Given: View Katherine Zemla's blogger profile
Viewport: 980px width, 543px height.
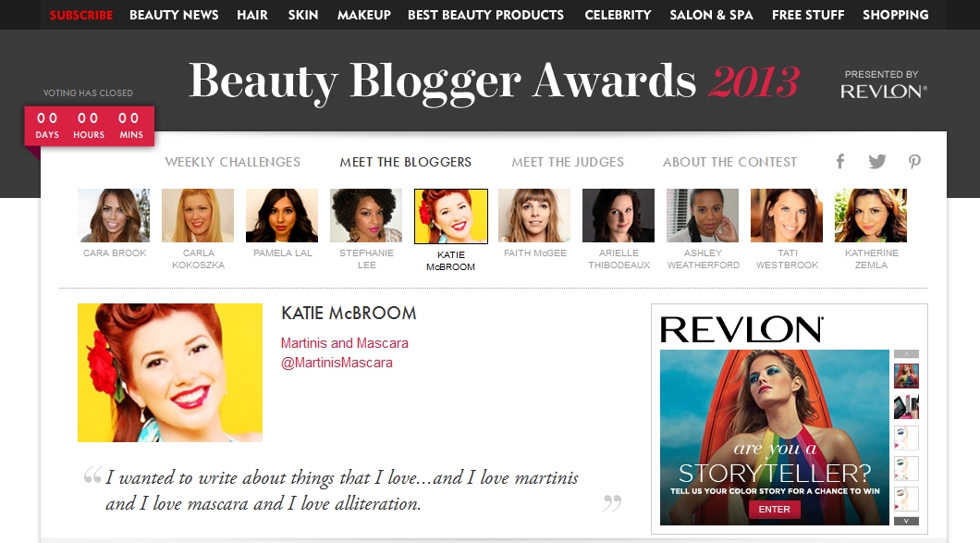Looking at the screenshot, I should (x=871, y=216).
